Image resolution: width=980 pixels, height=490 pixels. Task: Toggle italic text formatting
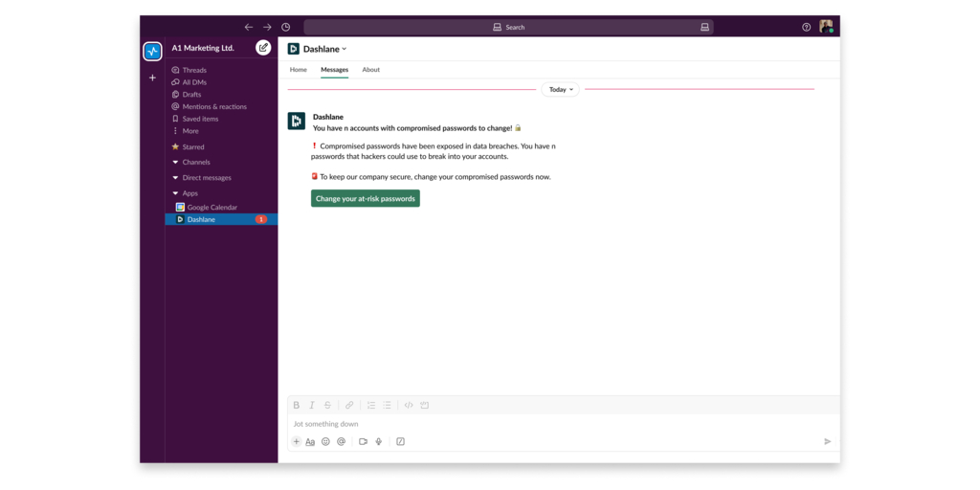(x=312, y=405)
